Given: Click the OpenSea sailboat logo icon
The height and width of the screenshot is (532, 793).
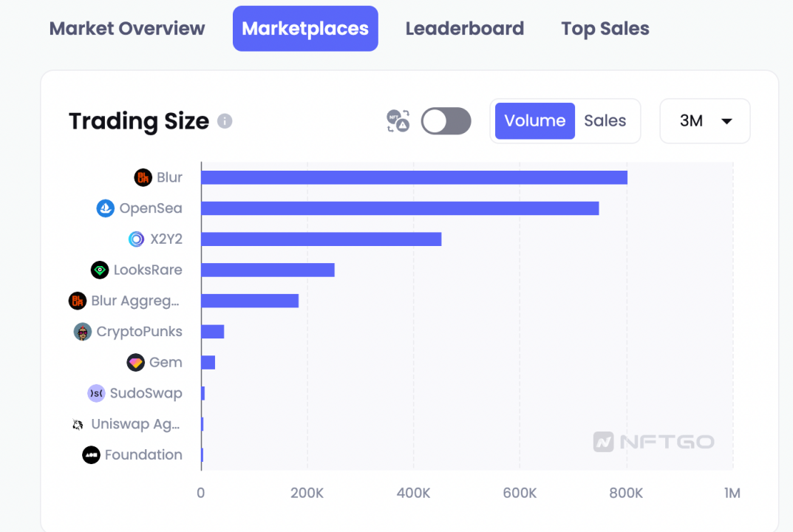Looking at the screenshot, I should tap(105, 208).
